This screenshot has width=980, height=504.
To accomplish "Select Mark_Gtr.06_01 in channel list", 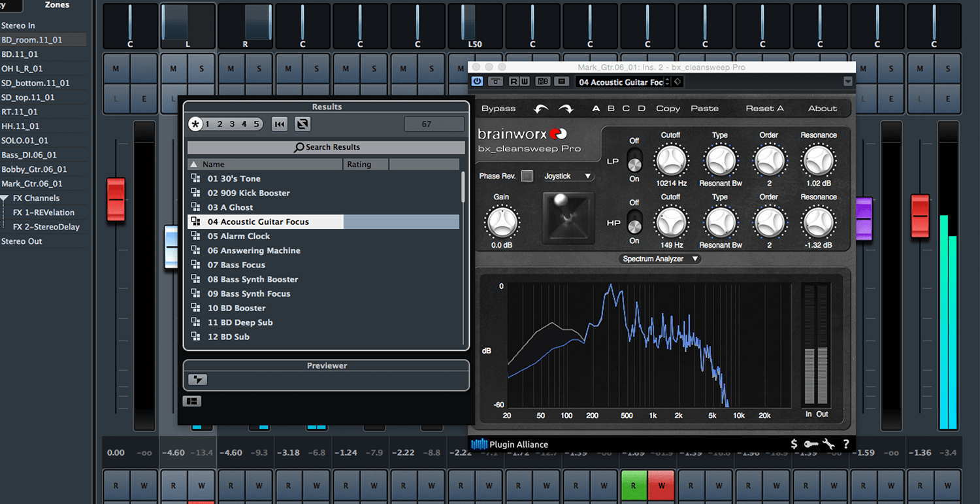I will (32, 184).
